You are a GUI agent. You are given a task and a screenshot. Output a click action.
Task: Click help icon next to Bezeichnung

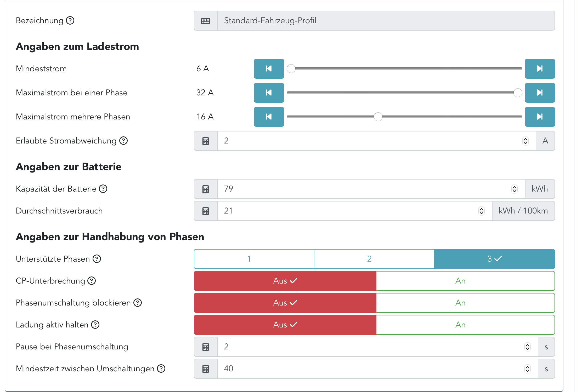70,20
